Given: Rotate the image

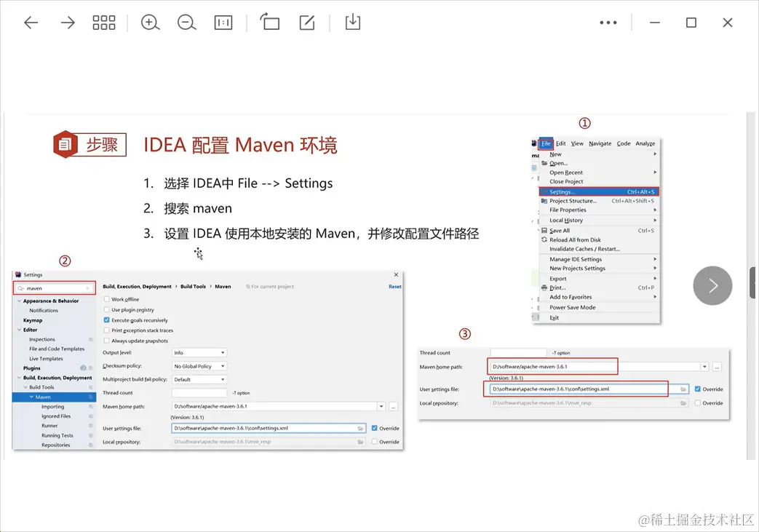Looking at the screenshot, I should click(x=270, y=22).
